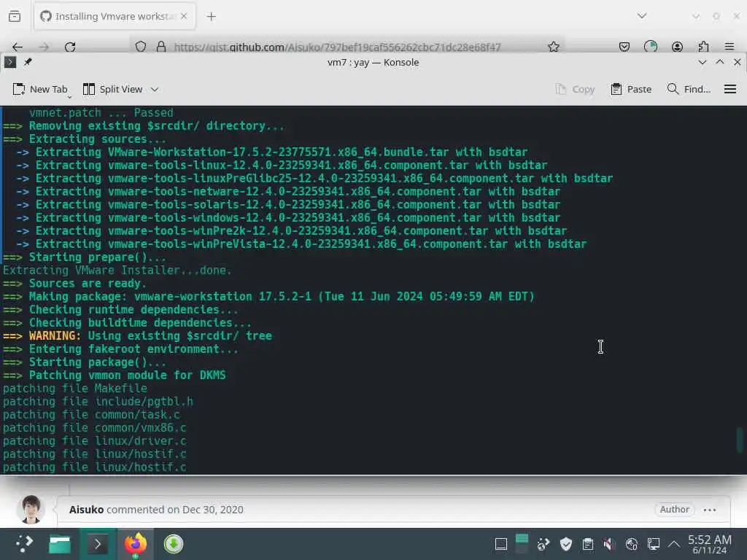
Task: Click the updates tray icon
Action: tap(543, 544)
